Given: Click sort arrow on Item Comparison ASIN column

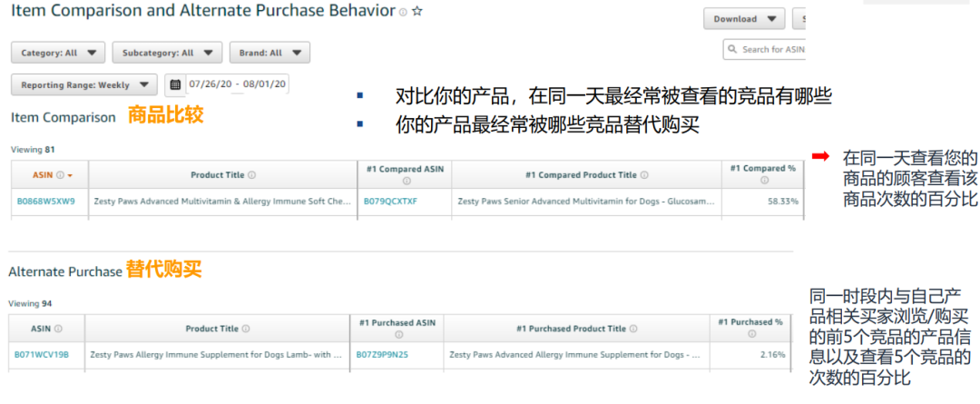Looking at the screenshot, I should point(70,176).
